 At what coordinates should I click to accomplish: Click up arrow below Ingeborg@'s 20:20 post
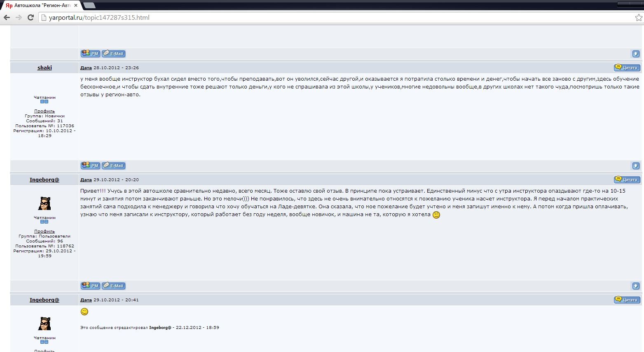click(x=636, y=286)
